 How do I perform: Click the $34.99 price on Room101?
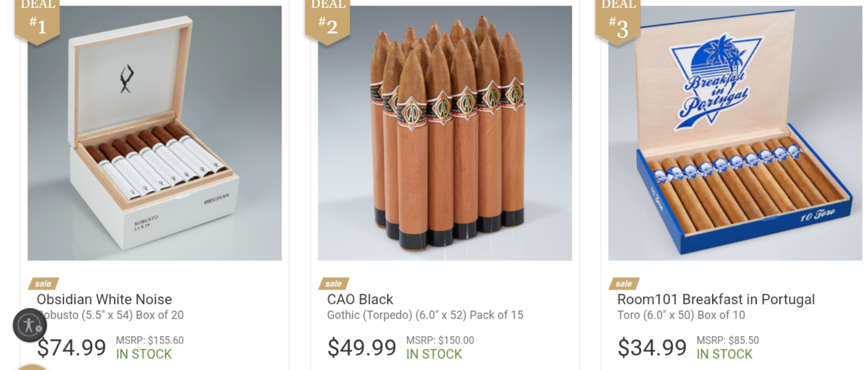pos(652,348)
